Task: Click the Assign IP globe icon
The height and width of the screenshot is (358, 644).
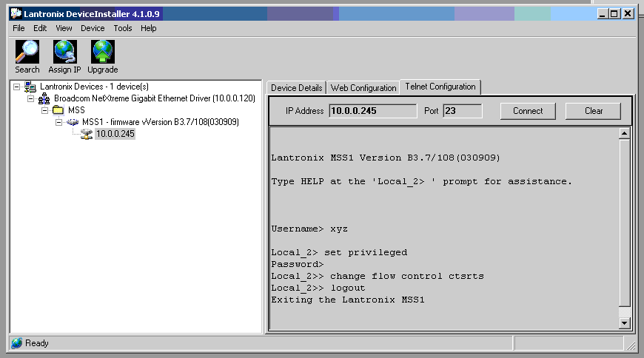Action: [x=65, y=52]
